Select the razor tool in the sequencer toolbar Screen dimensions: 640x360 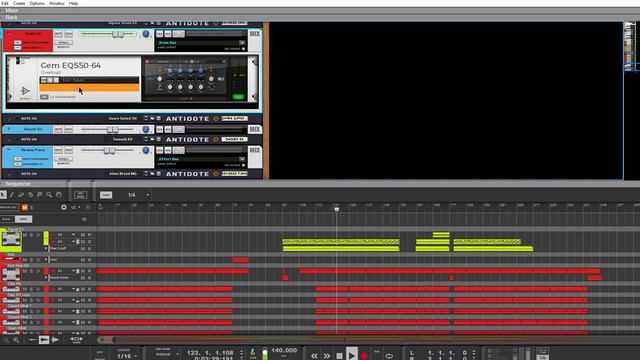tap(31, 195)
